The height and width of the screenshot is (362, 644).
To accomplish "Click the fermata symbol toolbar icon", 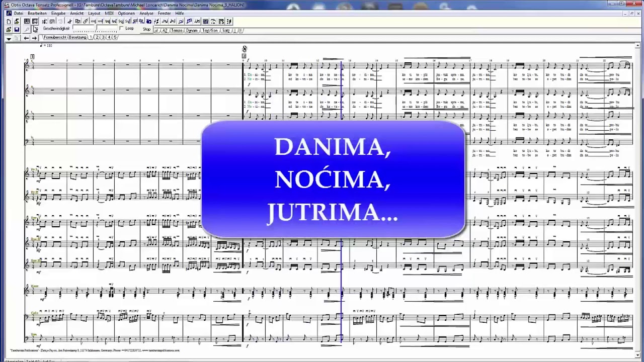I will click(x=213, y=22).
